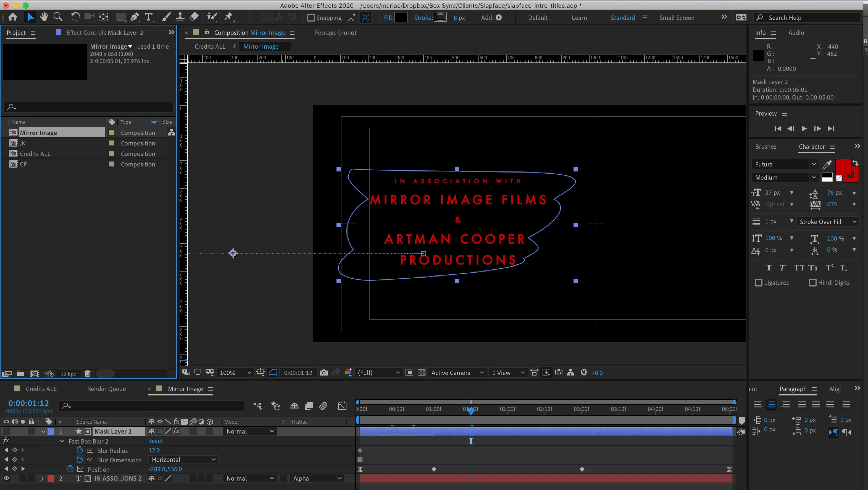
Task: Click Reset for Fast Box Blur 2
Action: click(x=155, y=441)
